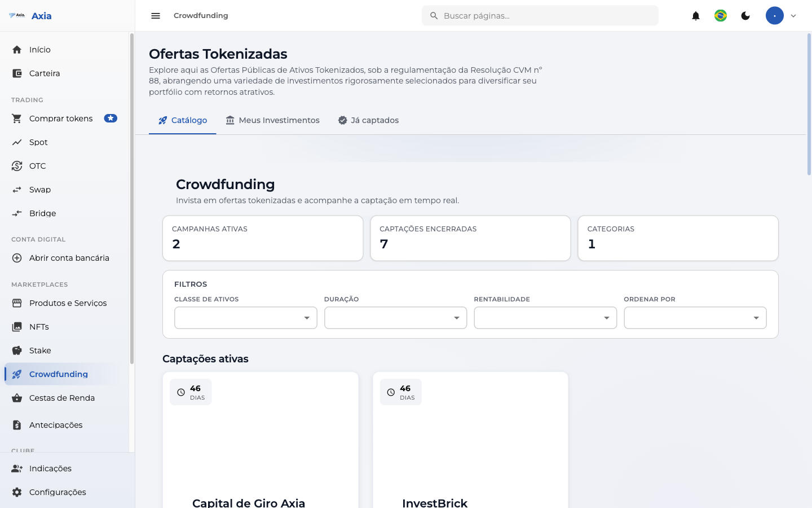Click the clock icon on Capital de Giro card
This screenshot has height=508, width=812.
181,392
